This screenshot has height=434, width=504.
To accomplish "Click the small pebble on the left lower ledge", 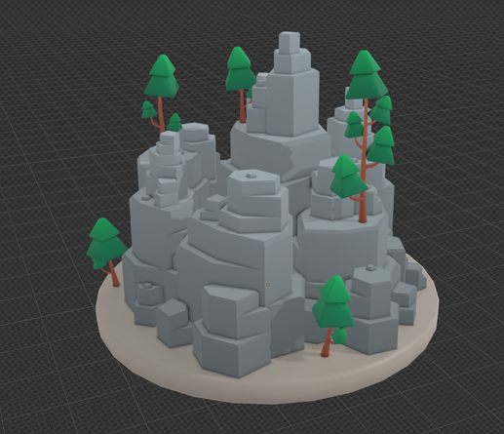I will coord(147,286).
